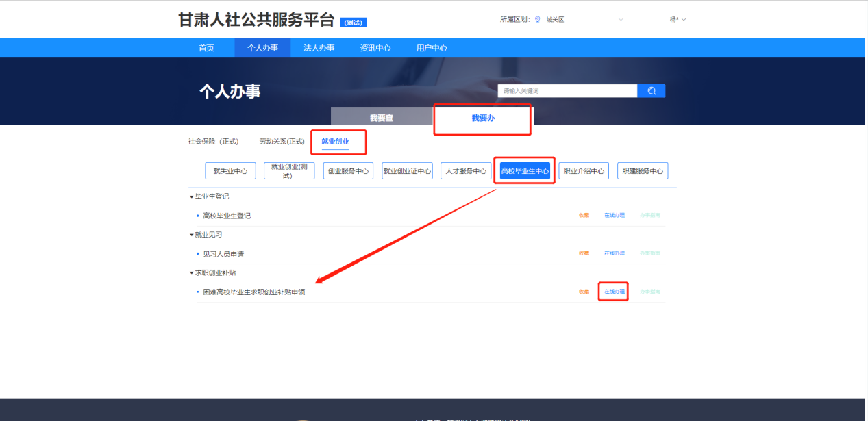This screenshot has height=421, width=868.
Task: Go to 首页 in navigation bar
Action: click(x=206, y=48)
